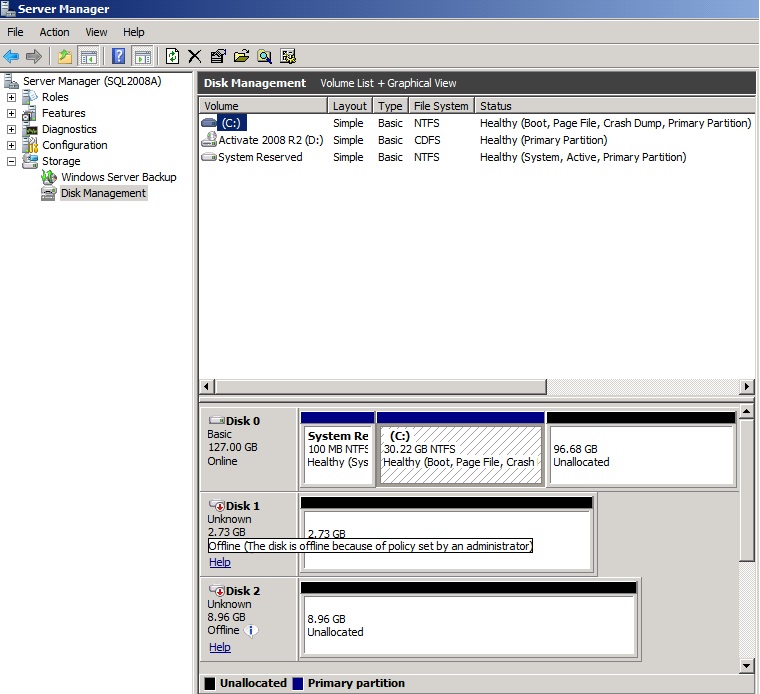Click the graphical view scroll up arrow

[746, 412]
